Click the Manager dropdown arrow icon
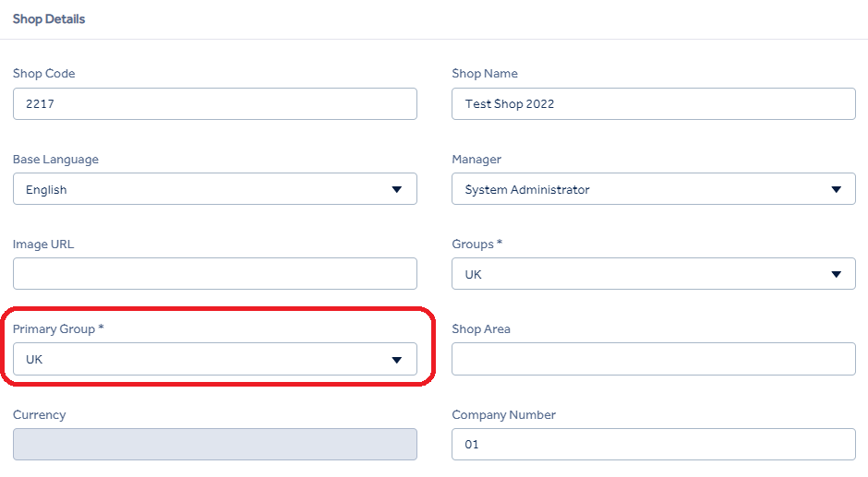Screen dimensions: 868x477 click(x=836, y=189)
